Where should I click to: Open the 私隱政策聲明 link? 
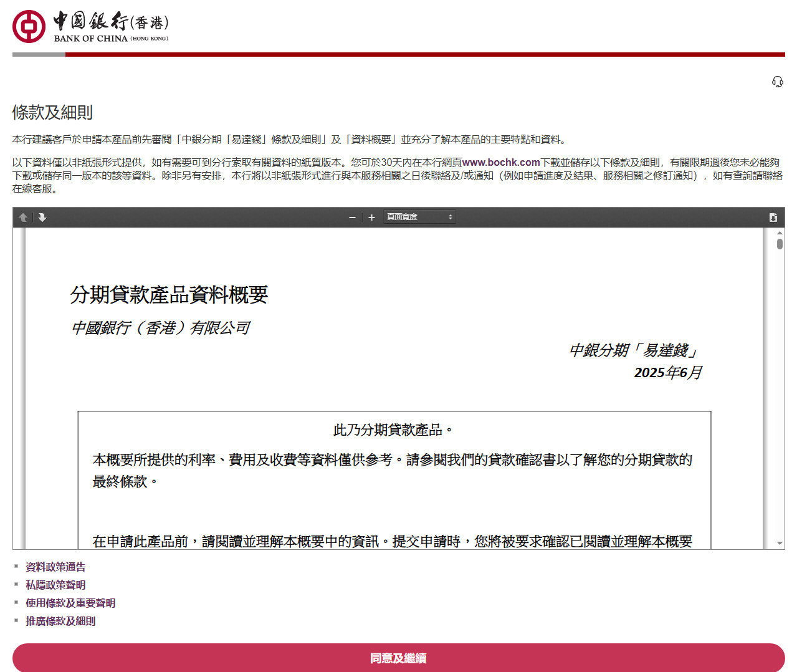[x=55, y=585]
